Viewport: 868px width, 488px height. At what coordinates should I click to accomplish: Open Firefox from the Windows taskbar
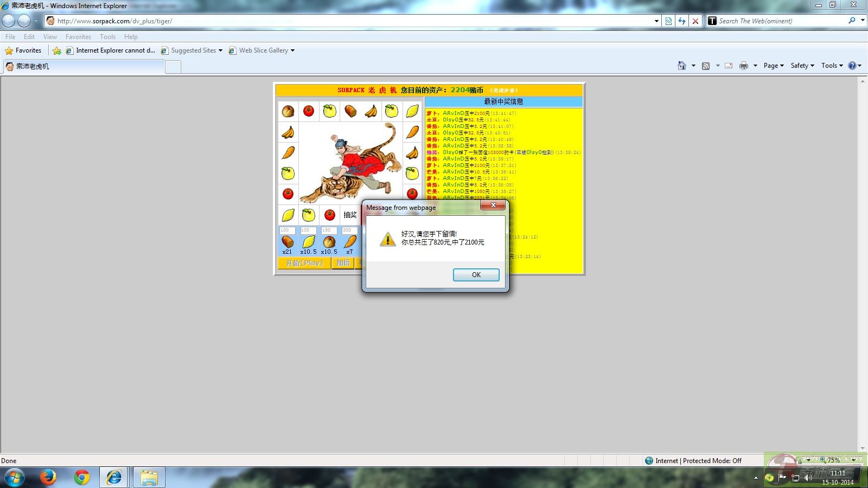point(48,477)
